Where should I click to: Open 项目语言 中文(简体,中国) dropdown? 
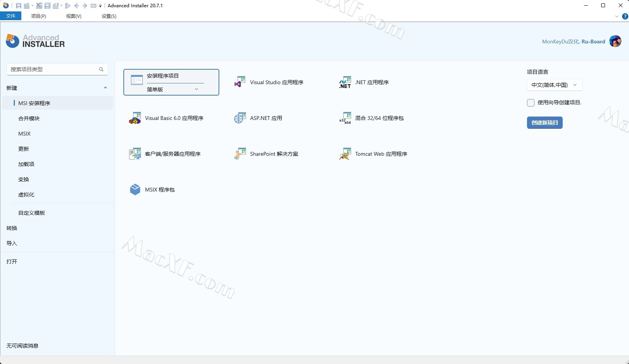[554, 85]
